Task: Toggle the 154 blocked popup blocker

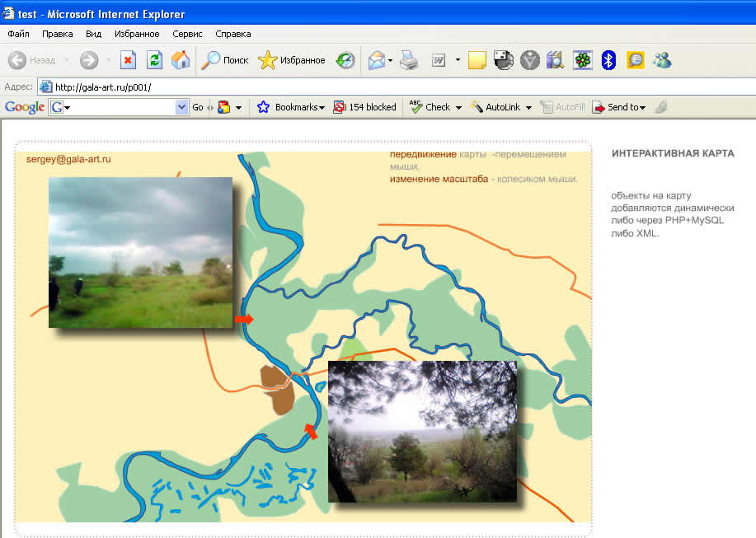Action: (364, 107)
